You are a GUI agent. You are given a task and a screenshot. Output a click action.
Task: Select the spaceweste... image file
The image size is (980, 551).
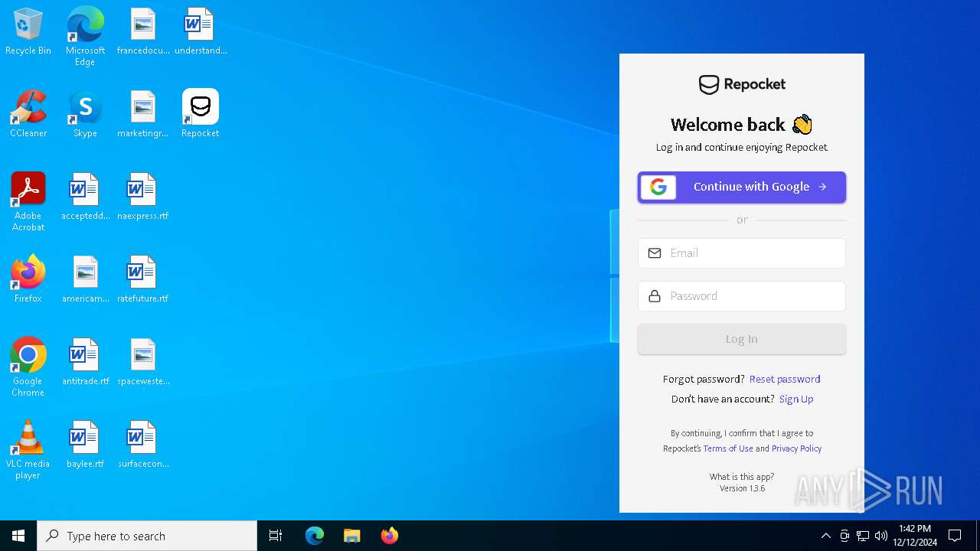tap(143, 362)
